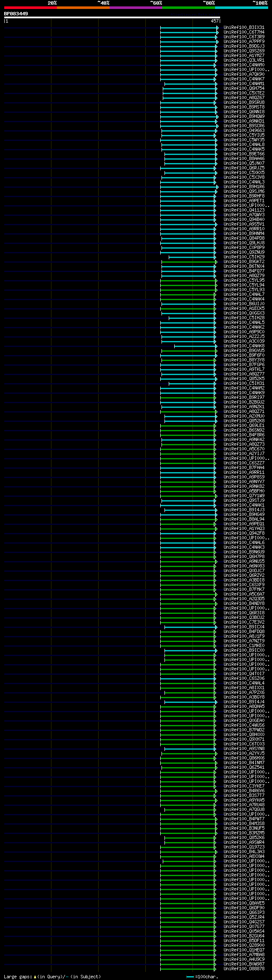
Task: Click the green ~80% identity legend bar
Action: click(189, 8)
